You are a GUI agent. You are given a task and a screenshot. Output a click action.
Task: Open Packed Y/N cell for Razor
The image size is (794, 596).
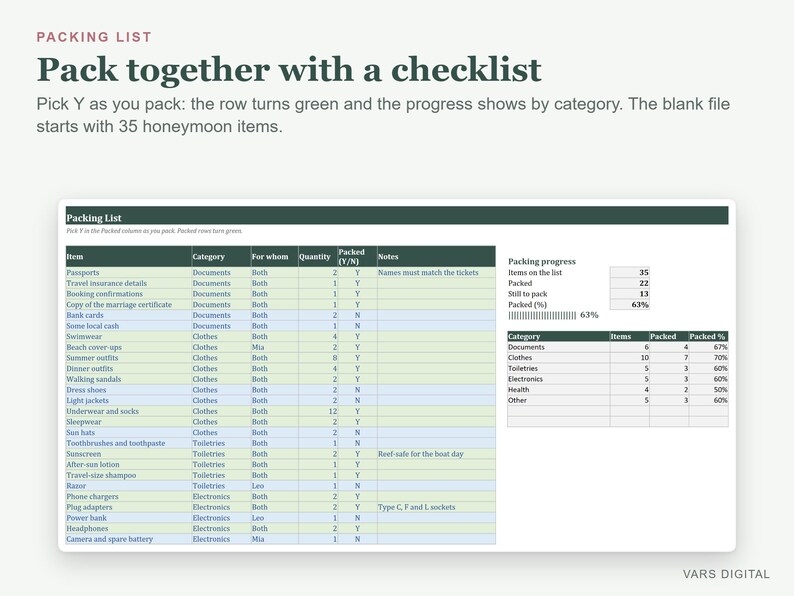point(358,486)
